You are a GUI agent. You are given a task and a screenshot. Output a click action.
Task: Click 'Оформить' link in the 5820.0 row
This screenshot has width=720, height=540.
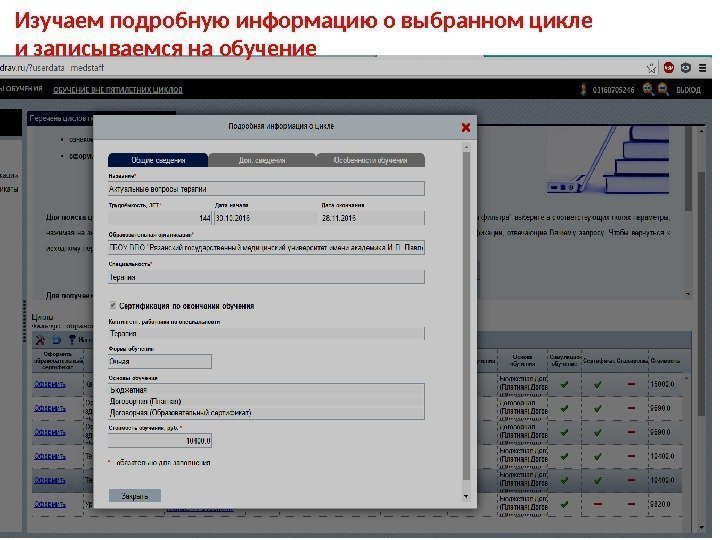point(50,504)
